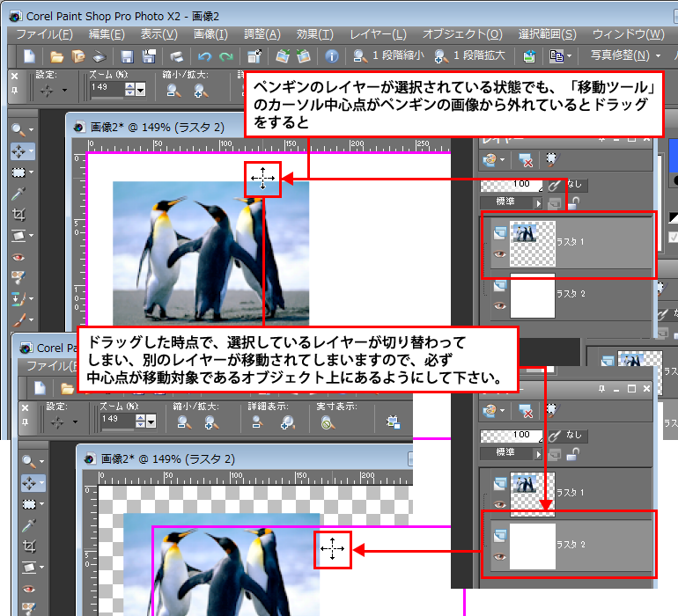Open the New Layer dropdown in the upper window's layers palette
Image resolution: width=678 pixels, height=616 pixels.
click(493, 160)
